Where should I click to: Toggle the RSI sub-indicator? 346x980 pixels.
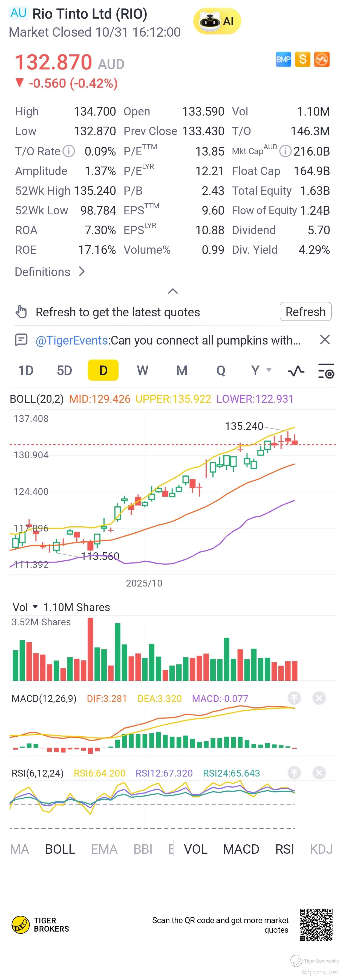285,849
